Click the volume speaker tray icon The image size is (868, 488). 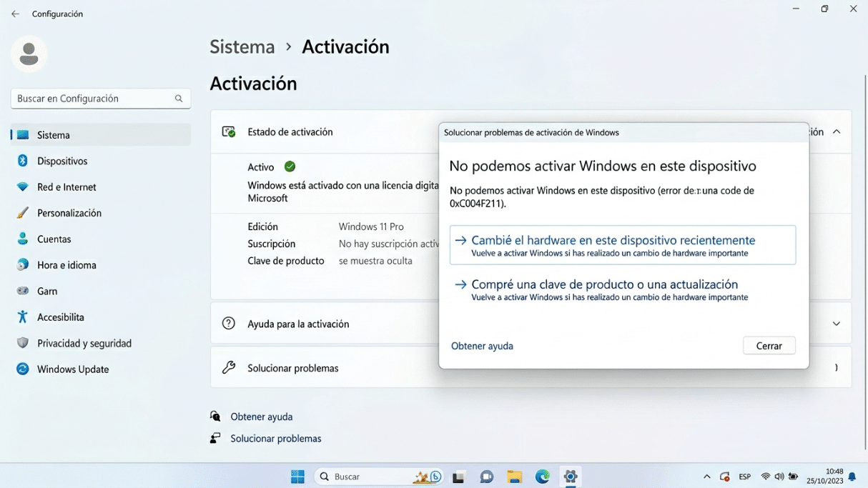779,477
